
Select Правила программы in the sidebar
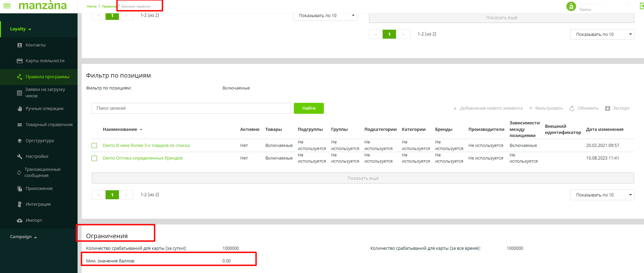click(x=47, y=77)
